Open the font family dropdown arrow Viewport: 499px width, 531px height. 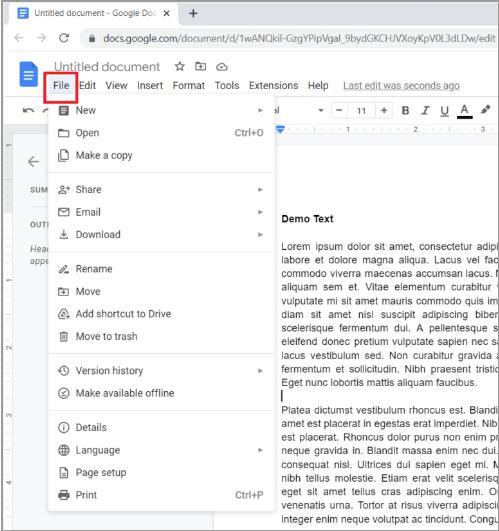coord(321,110)
